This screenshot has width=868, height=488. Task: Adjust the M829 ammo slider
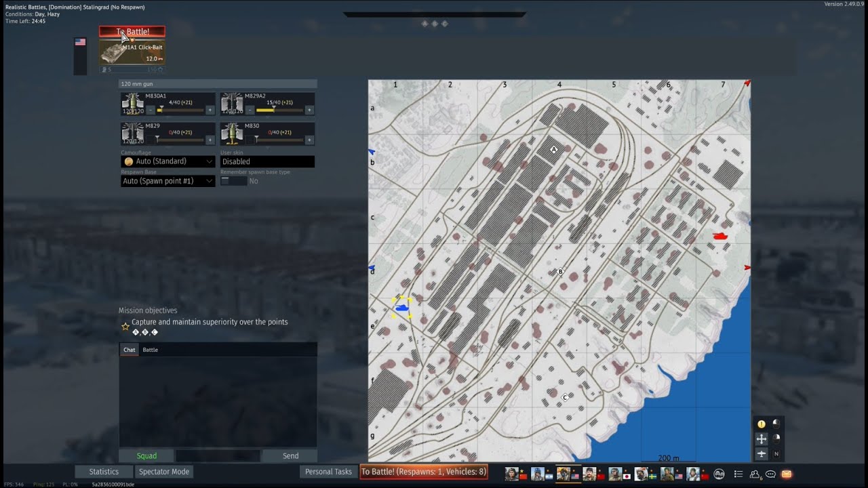tap(180, 139)
